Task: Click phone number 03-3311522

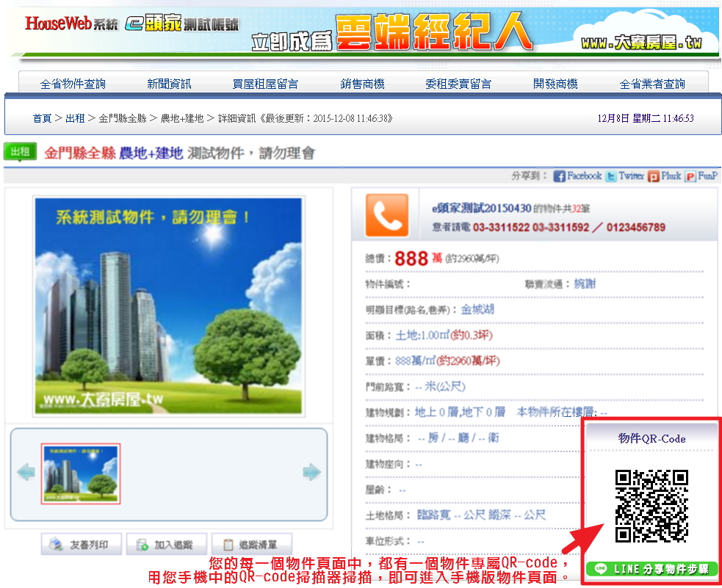Action: tap(502, 228)
